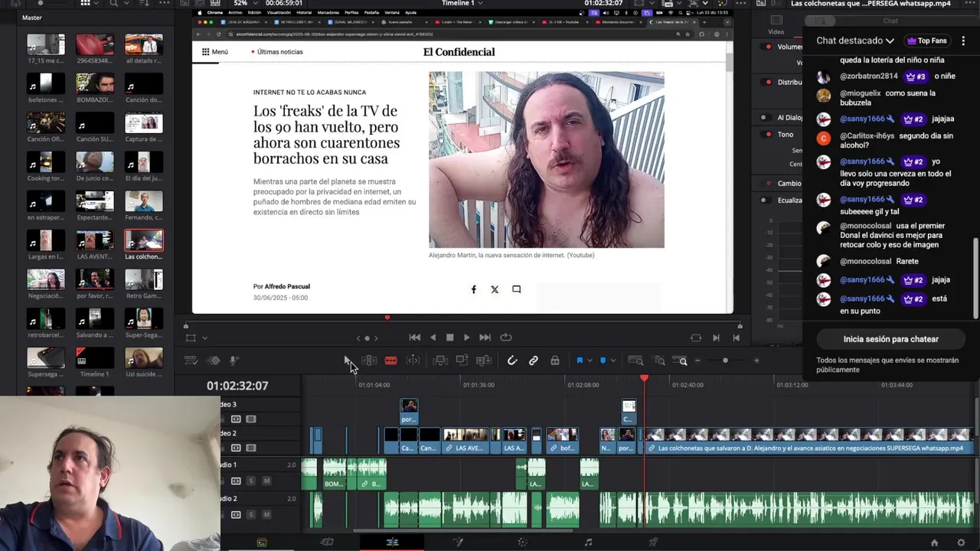Click the Alfredo Pascual author link
980x551 pixels.
[x=287, y=286]
